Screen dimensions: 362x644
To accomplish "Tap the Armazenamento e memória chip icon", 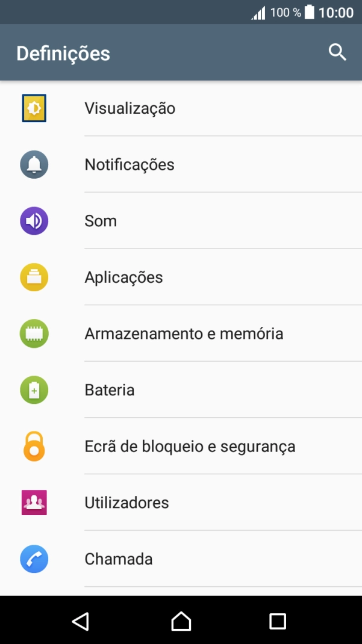I will point(34,333).
